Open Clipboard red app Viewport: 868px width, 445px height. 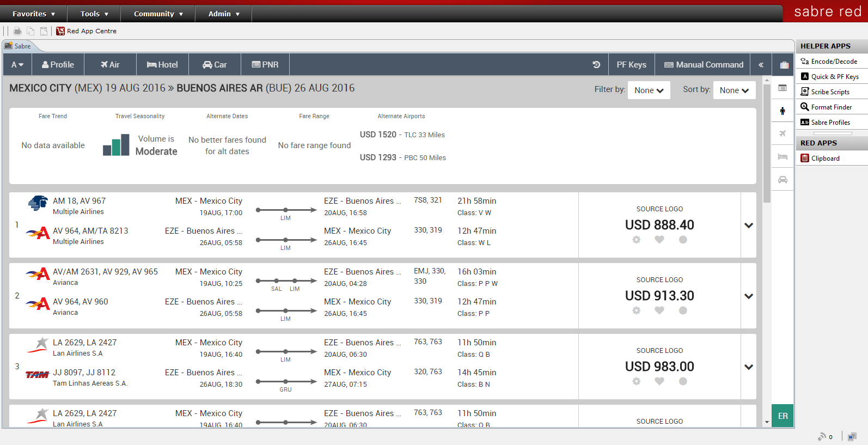click(x=832, y=159)
